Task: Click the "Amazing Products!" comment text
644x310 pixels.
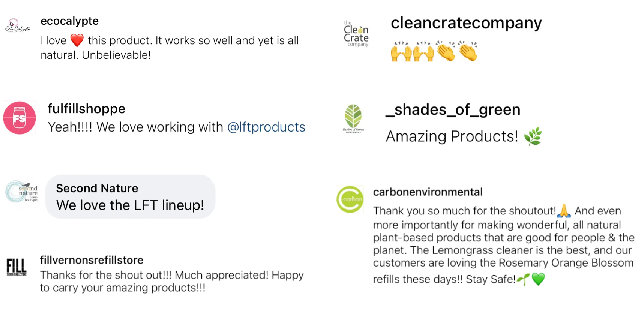Action: tap(452, 136)
